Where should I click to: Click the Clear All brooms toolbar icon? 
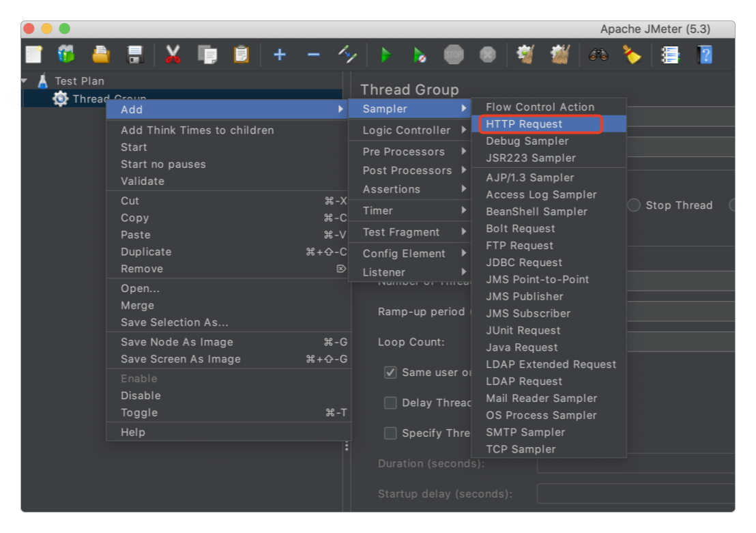tap(559, 55)
